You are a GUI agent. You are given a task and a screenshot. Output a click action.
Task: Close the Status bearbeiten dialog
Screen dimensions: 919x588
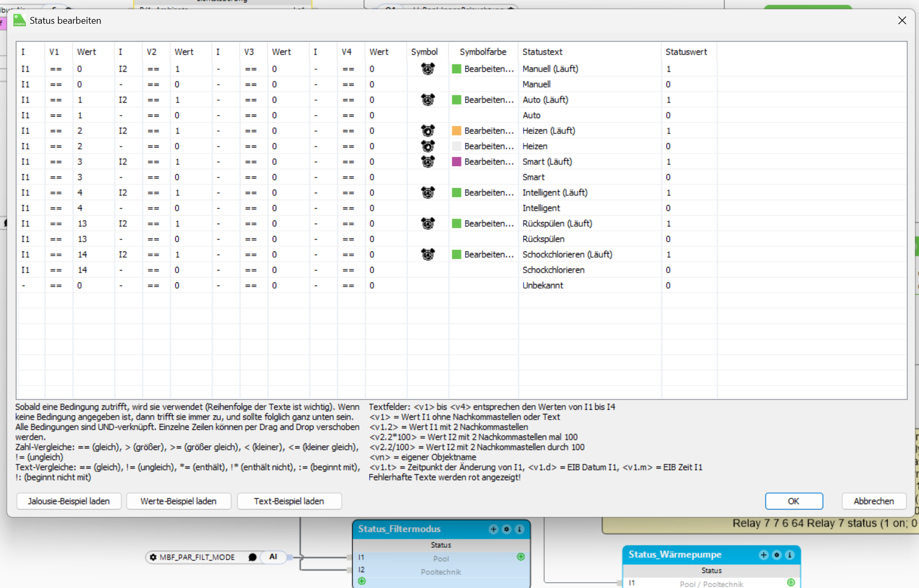(902, 21)
